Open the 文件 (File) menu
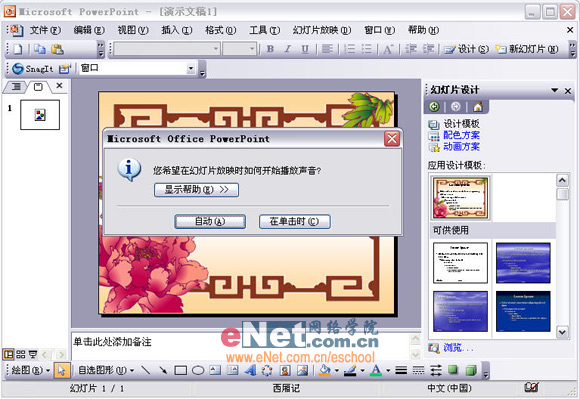The image size is (580, 399). (45, 30)
